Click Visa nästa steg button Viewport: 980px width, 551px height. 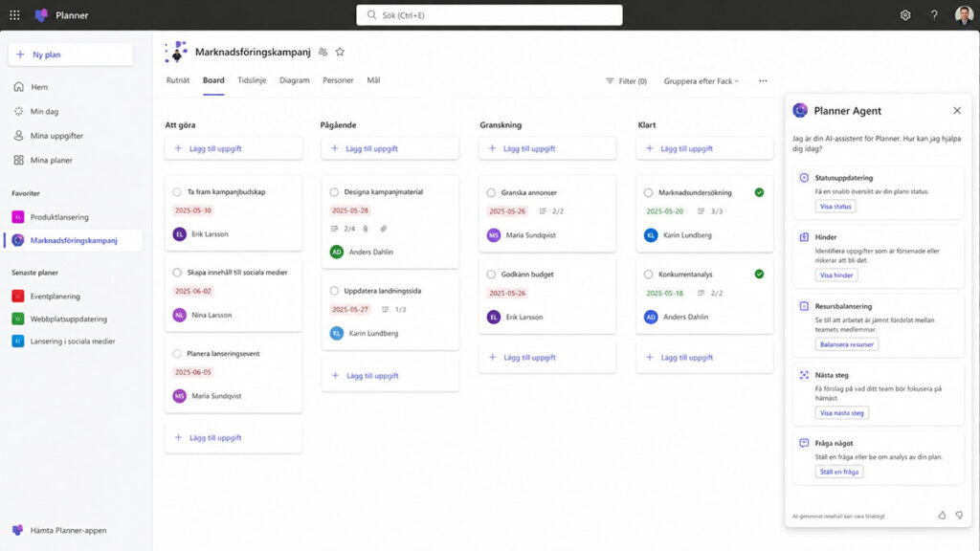[x=841, y=413]
